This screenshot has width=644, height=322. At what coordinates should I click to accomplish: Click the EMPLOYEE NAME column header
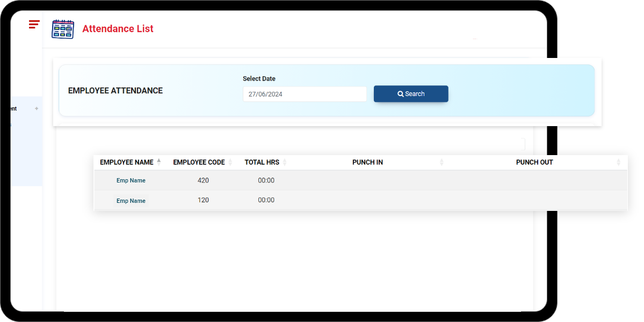point(127,163)
